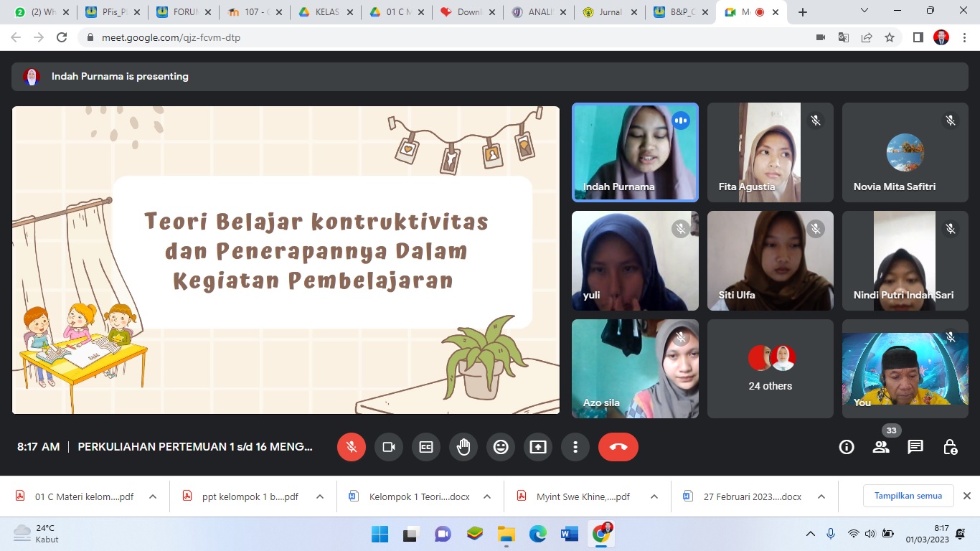Expand options for ppt kelompok 1 download
980x551 pixels.
[320, 496]
